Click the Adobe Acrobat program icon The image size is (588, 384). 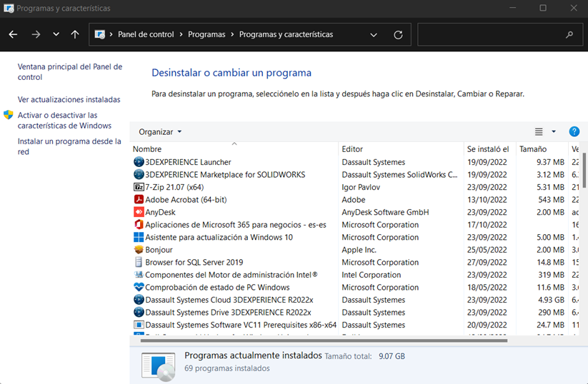[139, 199]
